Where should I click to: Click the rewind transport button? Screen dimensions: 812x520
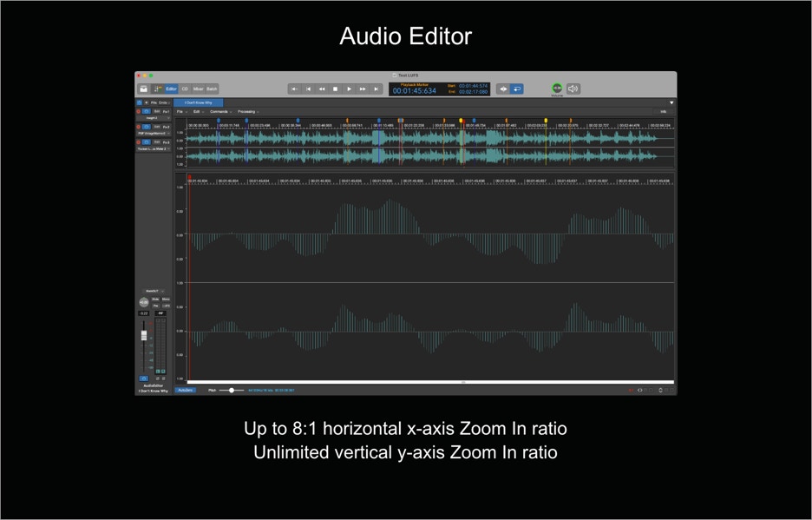322,89
